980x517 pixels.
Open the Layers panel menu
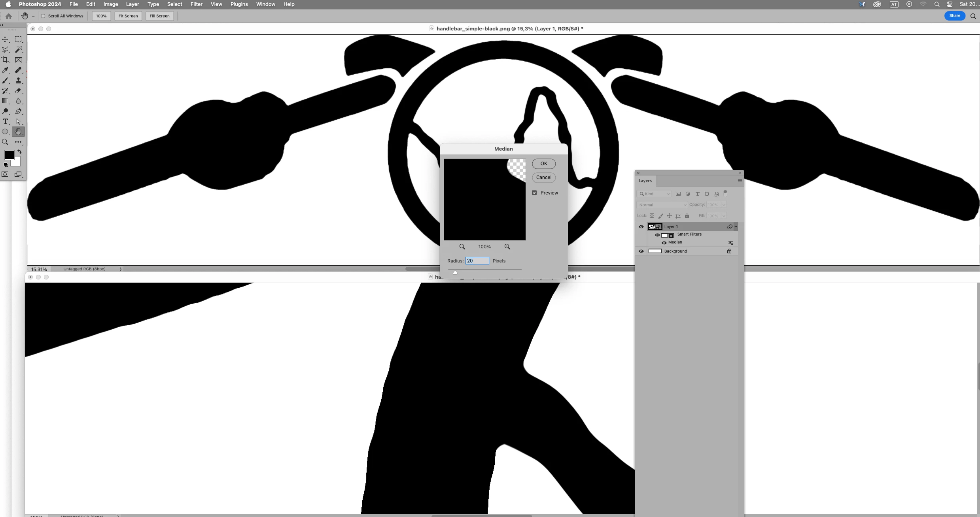pos(740,181)
